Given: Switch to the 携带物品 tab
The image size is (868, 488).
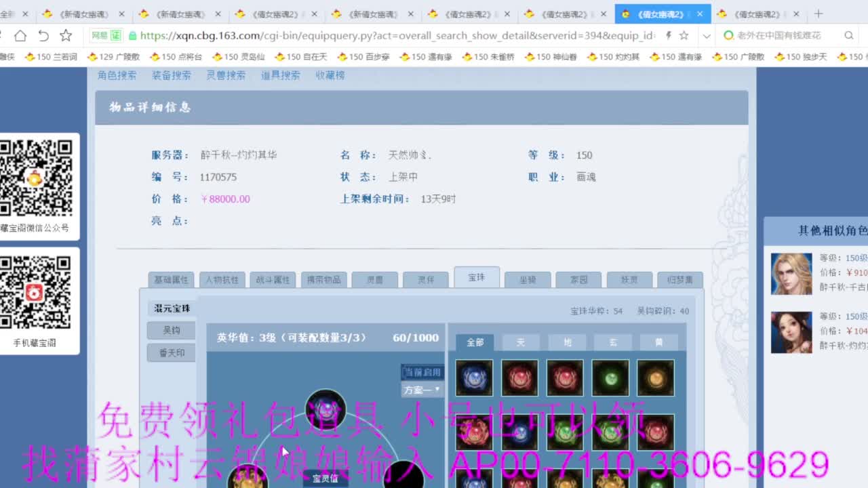Looking at the screenshot, I should pos(323,279).
